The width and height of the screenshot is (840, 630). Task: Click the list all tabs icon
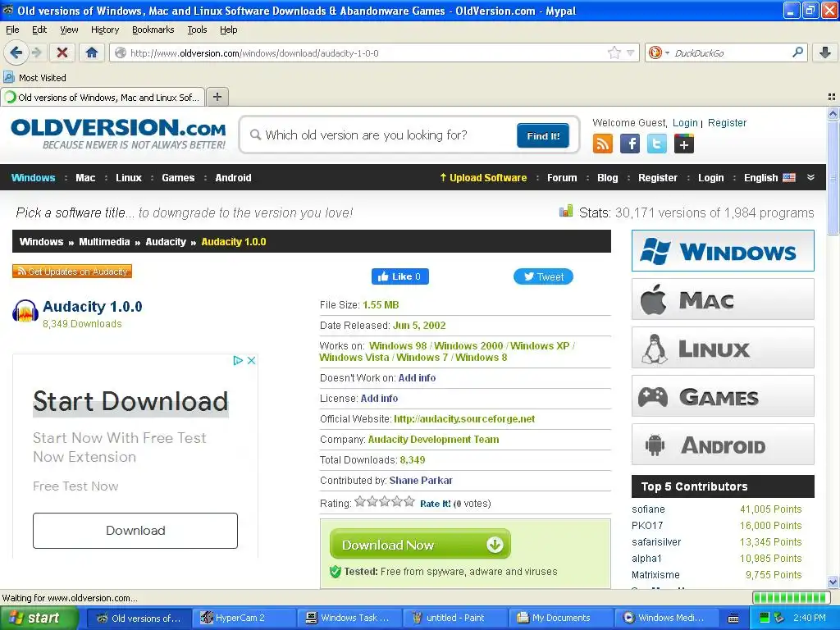[x=832, y=97]
